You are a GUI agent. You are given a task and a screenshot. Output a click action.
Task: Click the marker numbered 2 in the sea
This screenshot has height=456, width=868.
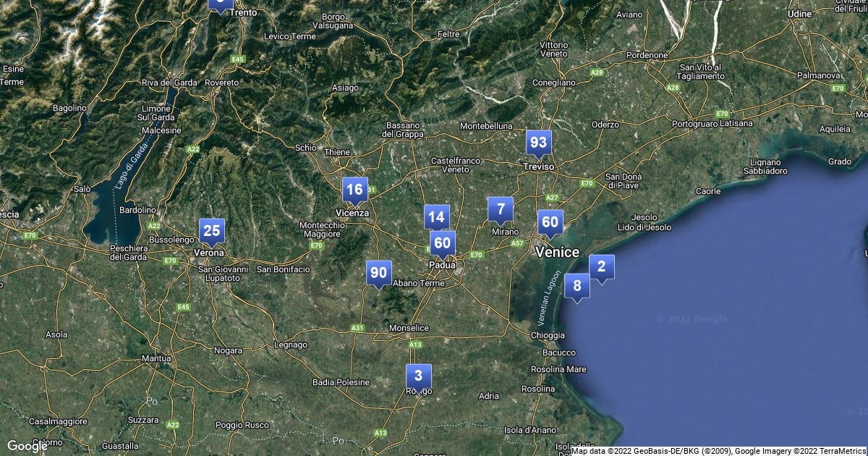tap(601, 267)
